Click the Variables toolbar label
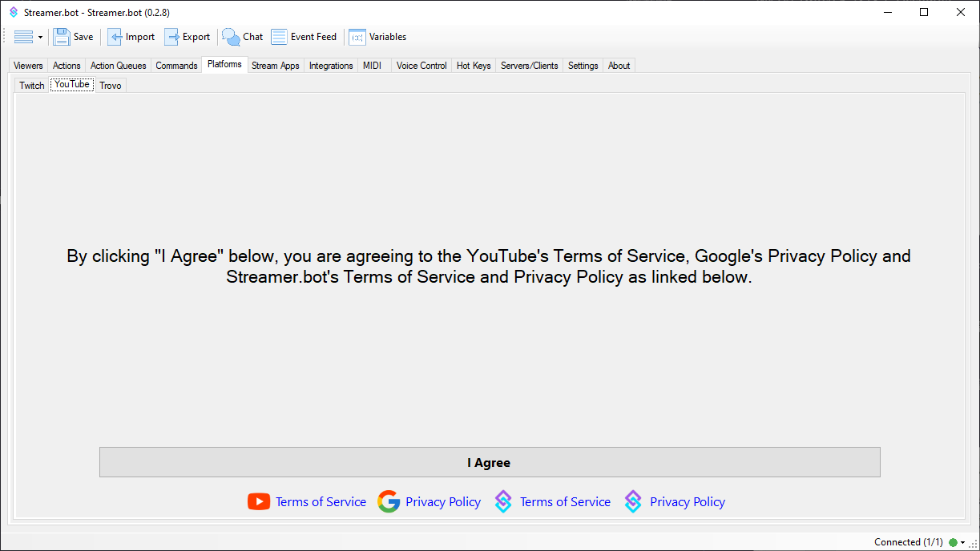This screenshot has height=551, width=980. click(388, 37)
